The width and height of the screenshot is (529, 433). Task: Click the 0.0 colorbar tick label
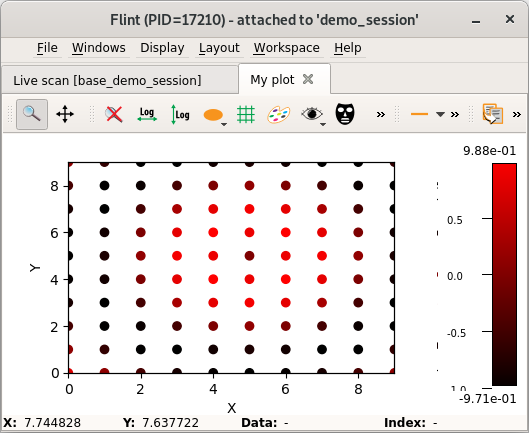click(455, 276)
